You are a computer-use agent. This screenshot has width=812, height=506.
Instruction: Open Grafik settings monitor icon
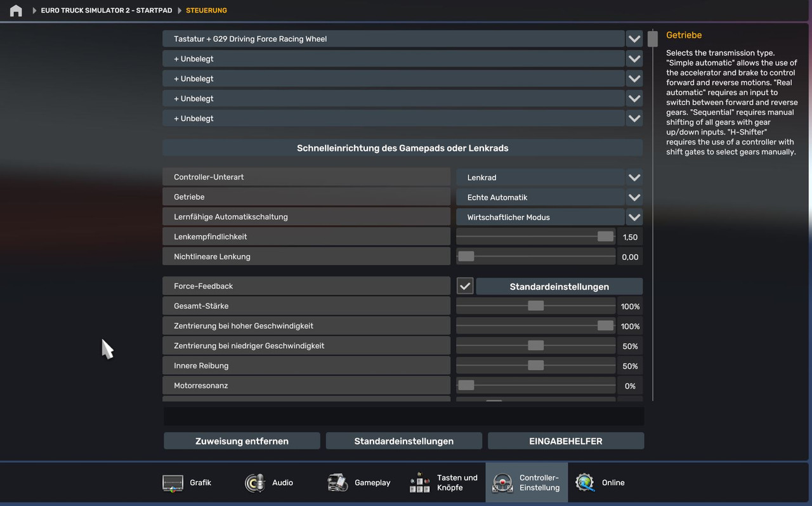point(173,483)
